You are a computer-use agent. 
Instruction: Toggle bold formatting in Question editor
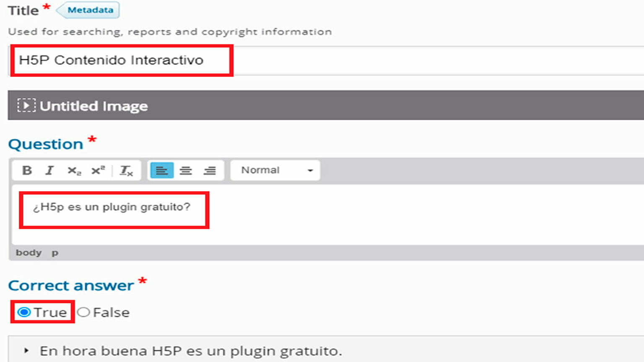(x=27, y=171)
